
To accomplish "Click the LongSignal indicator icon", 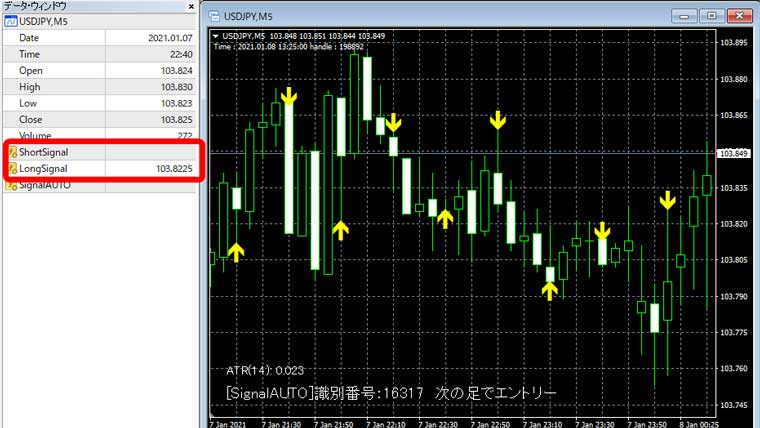I will tap(12, 169).
